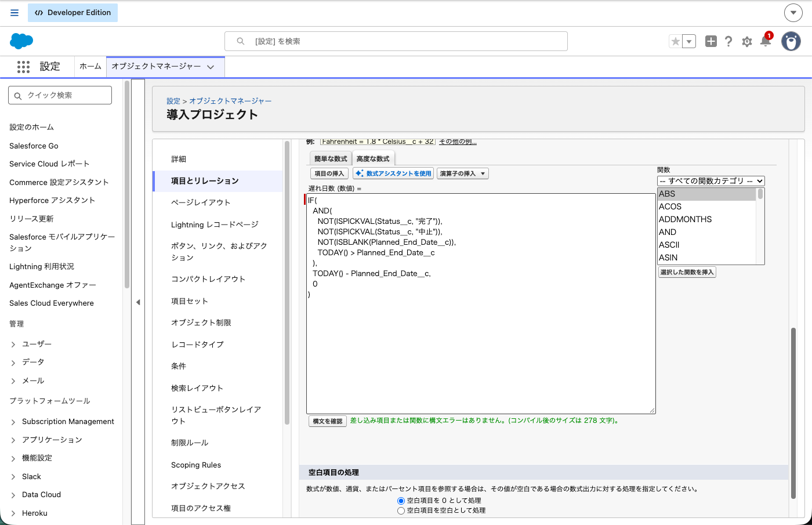Click the 構文を確認 button
The width and height of the screenshot is (812, 525).
pos(328,421)
